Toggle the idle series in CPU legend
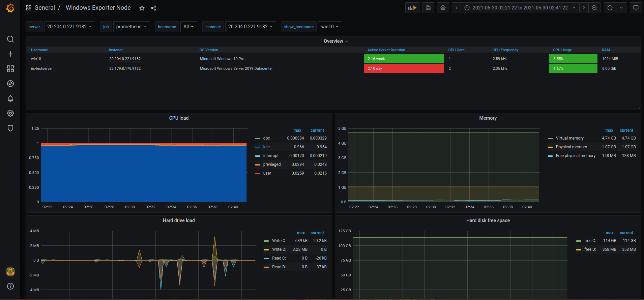 click(266, 147)
